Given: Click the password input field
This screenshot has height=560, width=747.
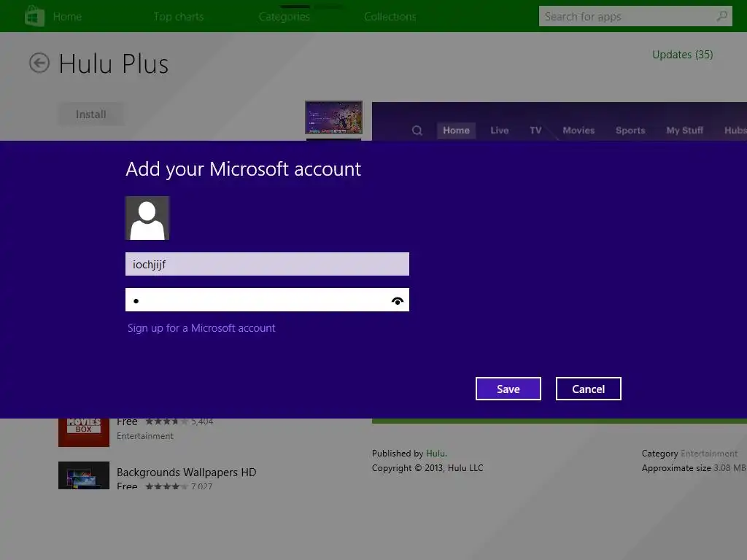Looking at the screenshot, I should click(267, 300).
